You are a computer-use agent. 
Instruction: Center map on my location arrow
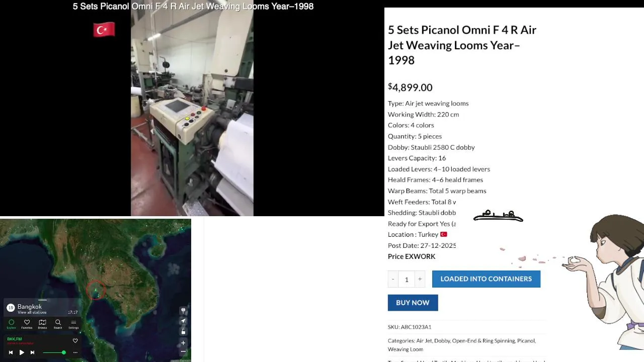183,321
